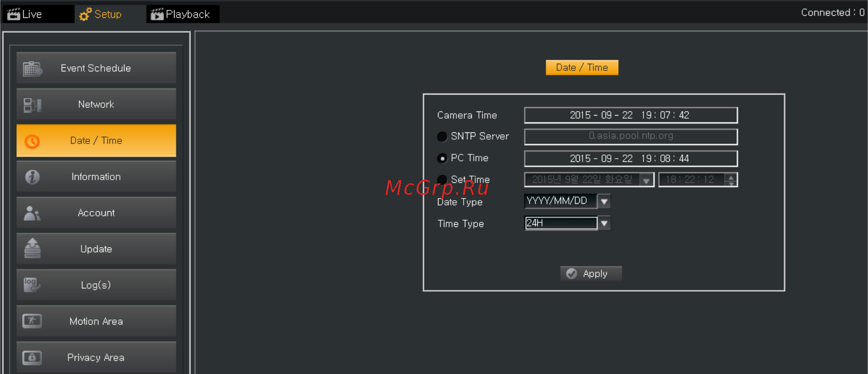Click the 'Connected : 0' status text
This screenshot has height=374, width=868.
click(x=833, y=13)
